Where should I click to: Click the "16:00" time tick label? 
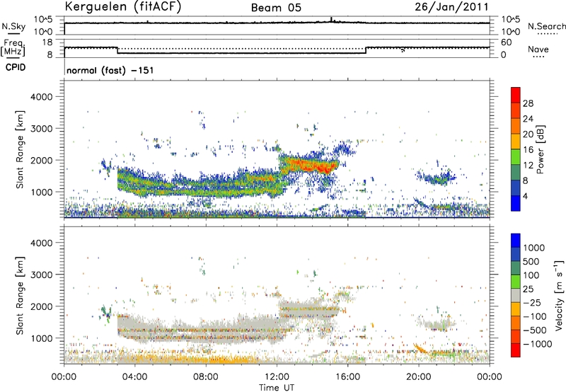click(x=347, y=377)
